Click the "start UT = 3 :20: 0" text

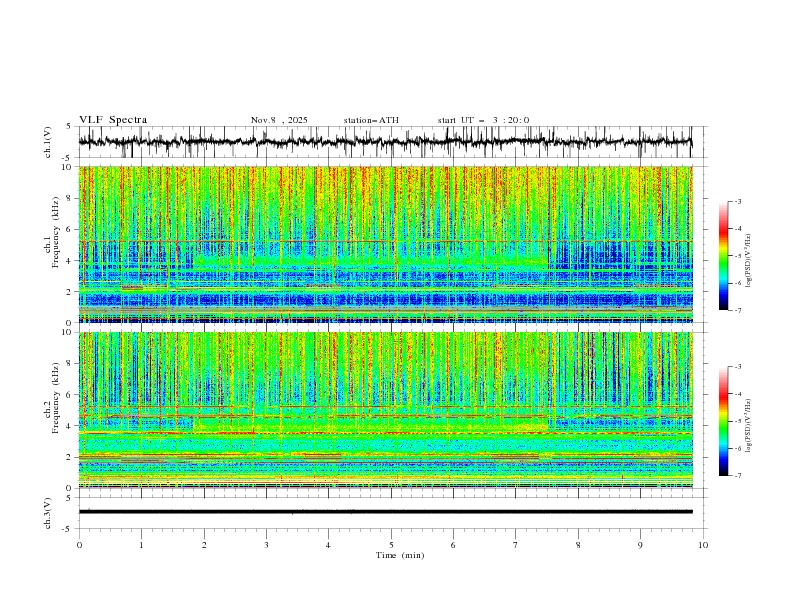click(x=483, y=120)
